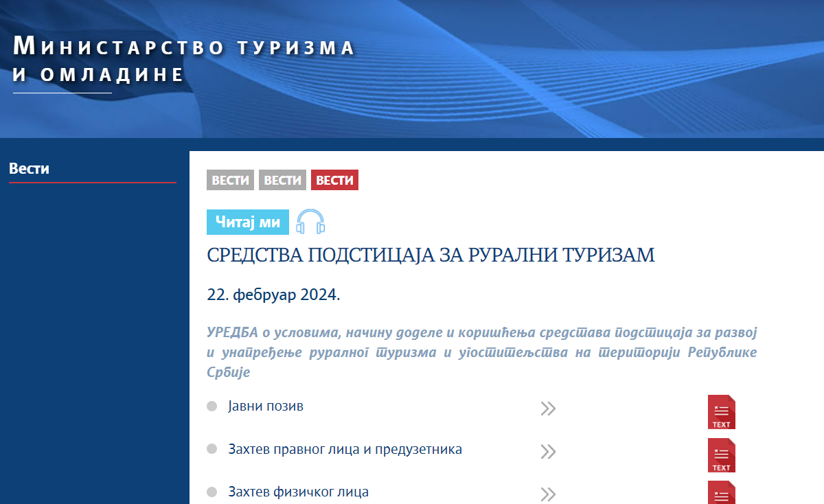824x504 pixels.
Task: Click the Министарство туризма и омладине header title
Action: (x=183, y=60)
